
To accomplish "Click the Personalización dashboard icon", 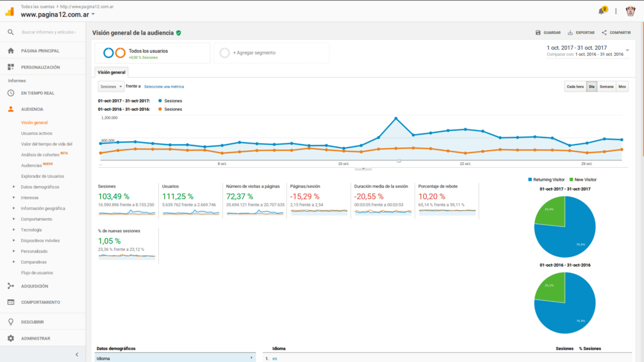I will pyautogui.click(x=11, y=67).
